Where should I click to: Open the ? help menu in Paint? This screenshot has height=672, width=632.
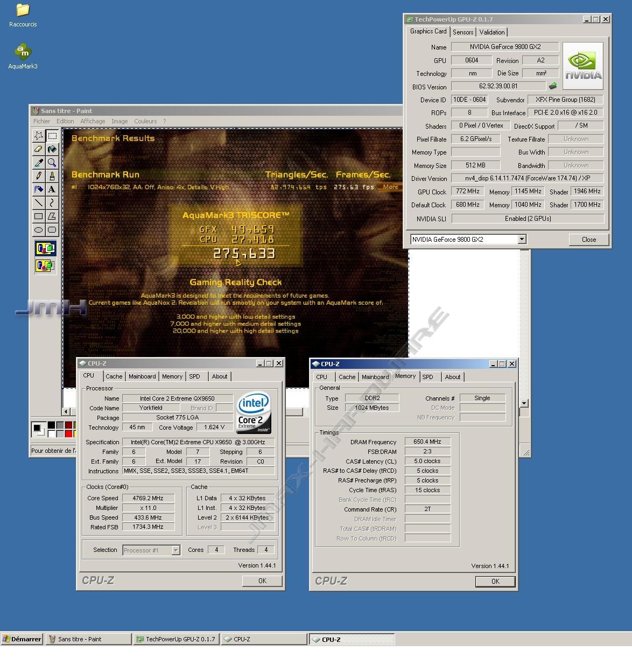[165, 121]
